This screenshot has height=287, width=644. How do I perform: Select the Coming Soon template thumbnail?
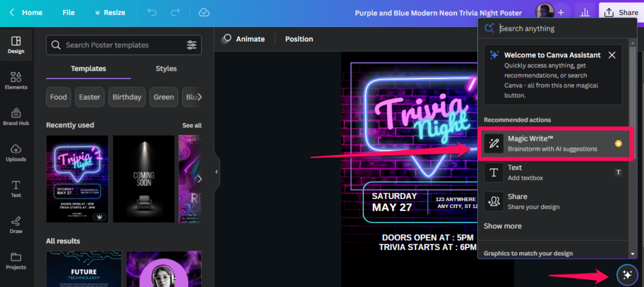coord(144,179)
